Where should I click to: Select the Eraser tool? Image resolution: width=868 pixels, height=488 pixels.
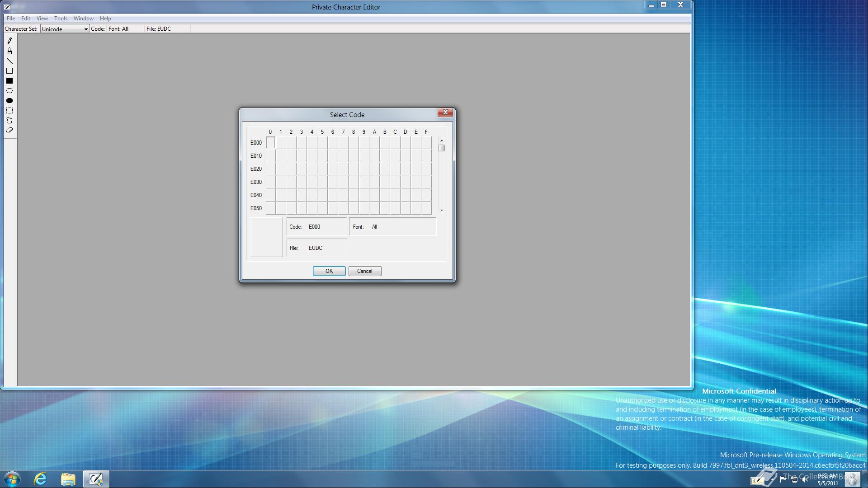point(9,130)
